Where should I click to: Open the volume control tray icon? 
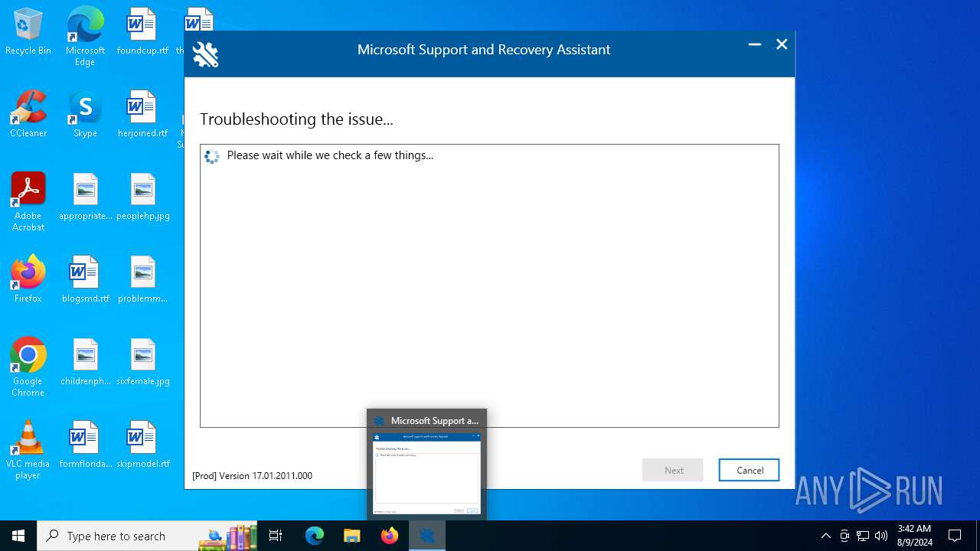tap(881, 536)
